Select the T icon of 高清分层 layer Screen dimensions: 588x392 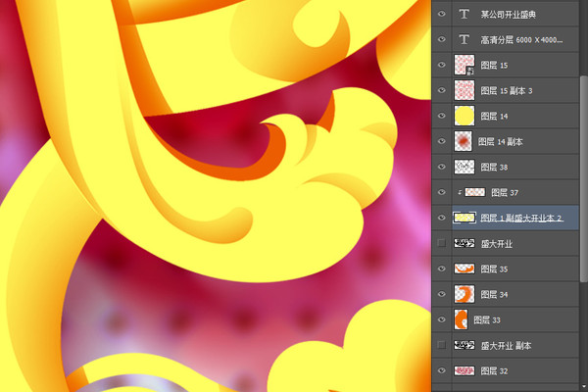(464, 39)
